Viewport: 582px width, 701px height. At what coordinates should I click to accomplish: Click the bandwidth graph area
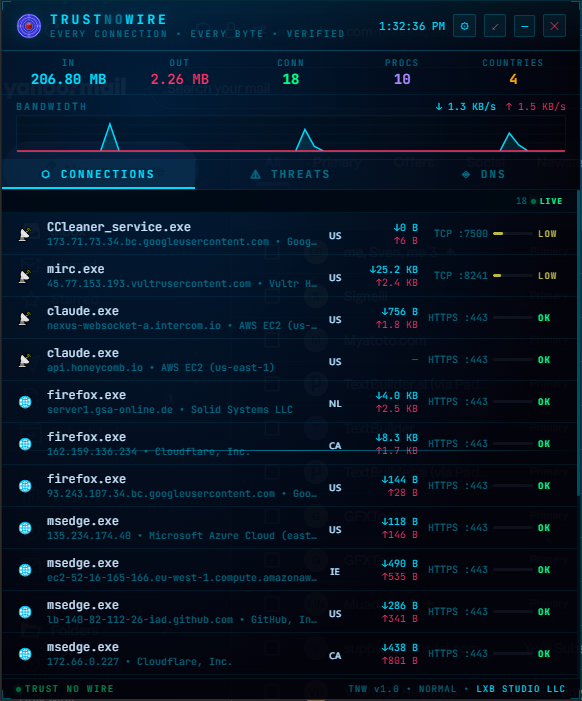291,134
